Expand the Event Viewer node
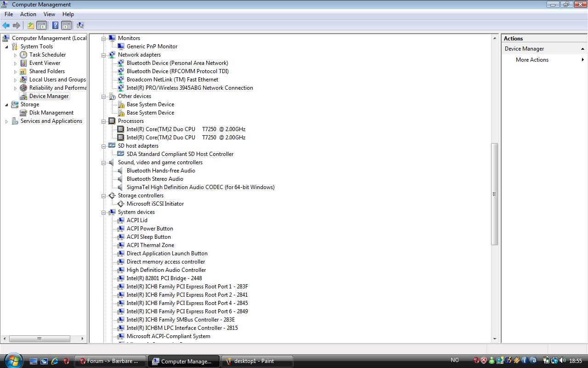 coord(15,63)
